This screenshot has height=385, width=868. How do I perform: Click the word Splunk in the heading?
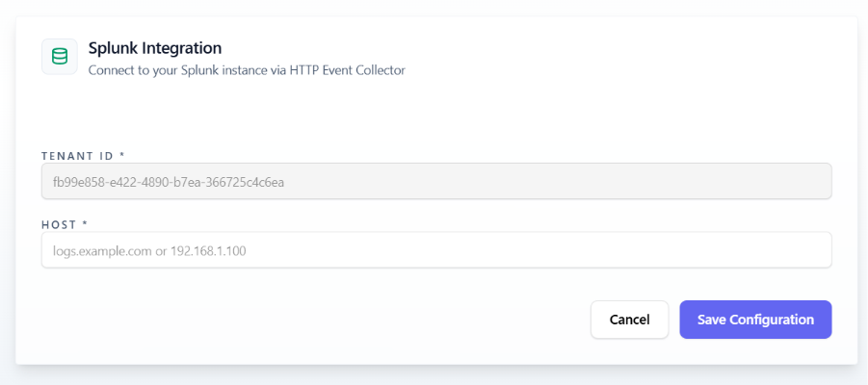click(111, 47)
